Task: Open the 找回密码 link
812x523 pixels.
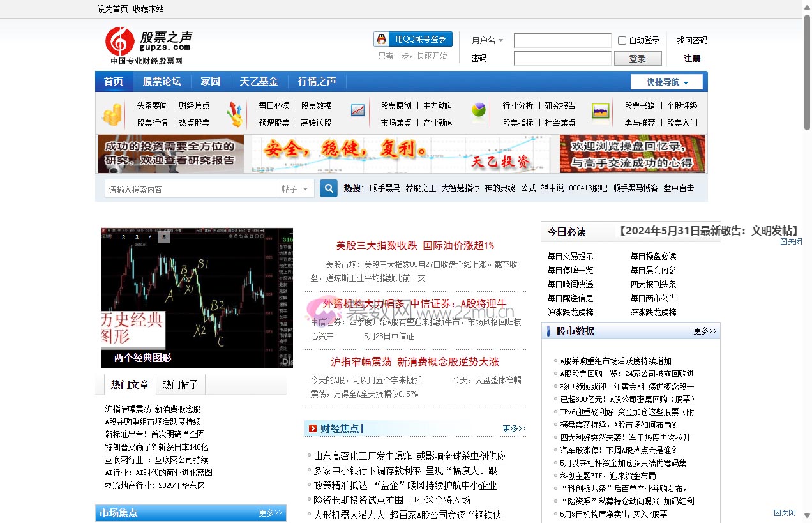Action: click(x=692, y=40)
